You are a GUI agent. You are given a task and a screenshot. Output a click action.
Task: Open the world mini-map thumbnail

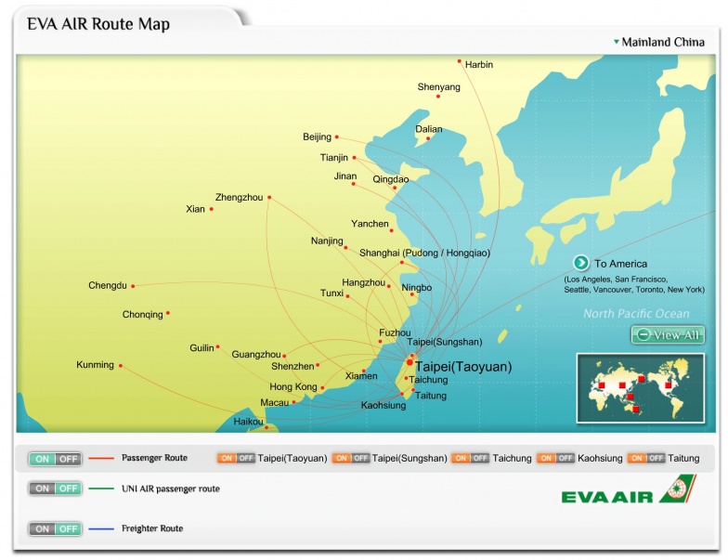641,388
